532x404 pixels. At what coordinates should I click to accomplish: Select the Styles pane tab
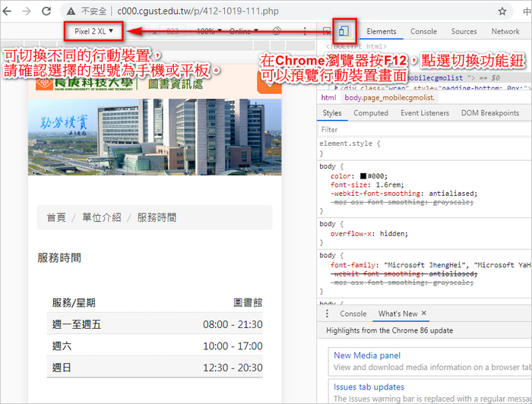(332, 113)
